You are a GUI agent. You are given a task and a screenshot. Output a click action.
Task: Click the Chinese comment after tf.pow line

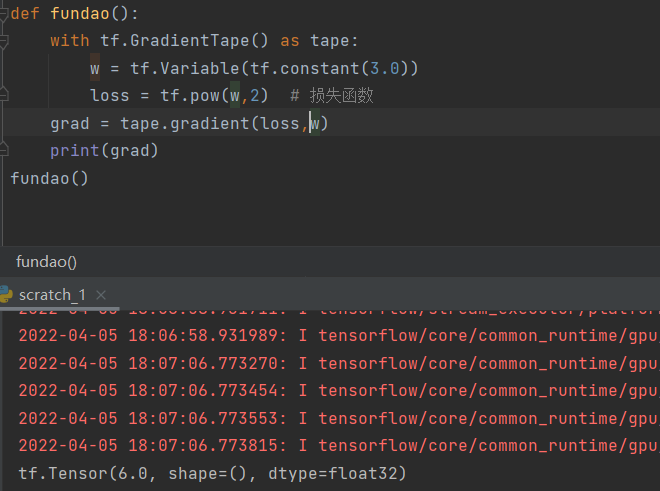pyautogui.click(x=341, y=96)
